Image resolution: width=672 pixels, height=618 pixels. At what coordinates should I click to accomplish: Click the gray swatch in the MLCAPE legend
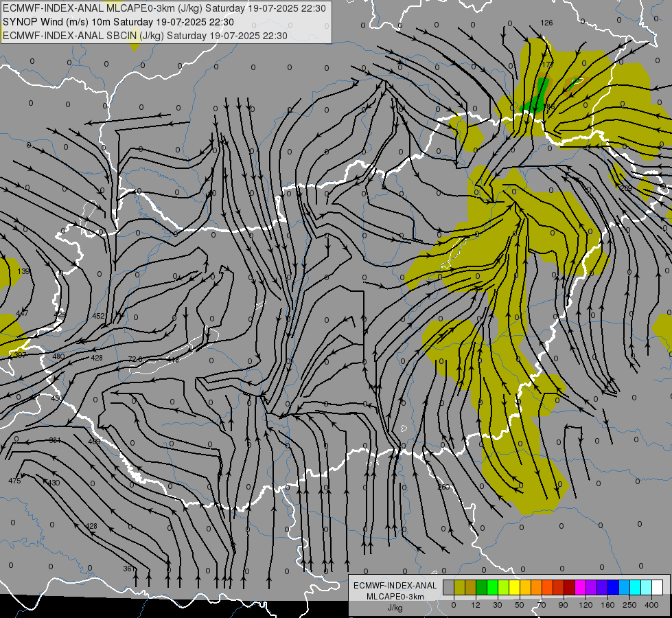(x=449, y=587)
